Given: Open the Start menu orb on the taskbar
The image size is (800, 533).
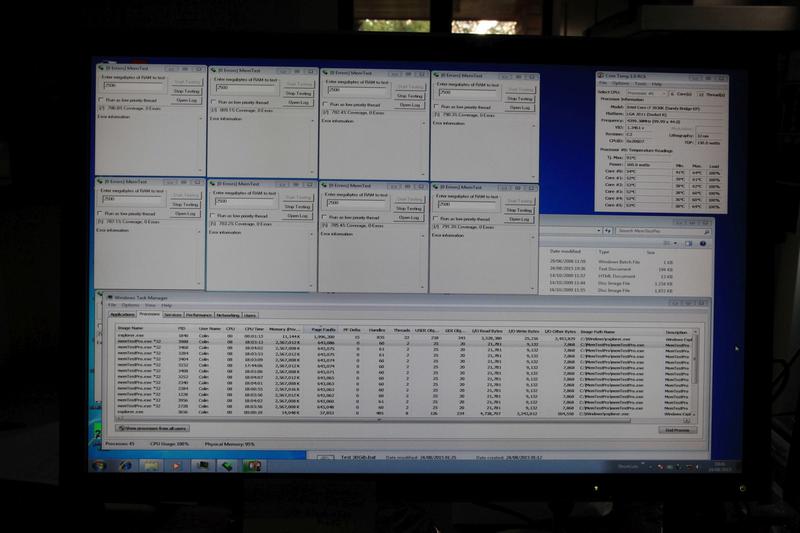Looking at the screenshot, I should click(99, 466).
